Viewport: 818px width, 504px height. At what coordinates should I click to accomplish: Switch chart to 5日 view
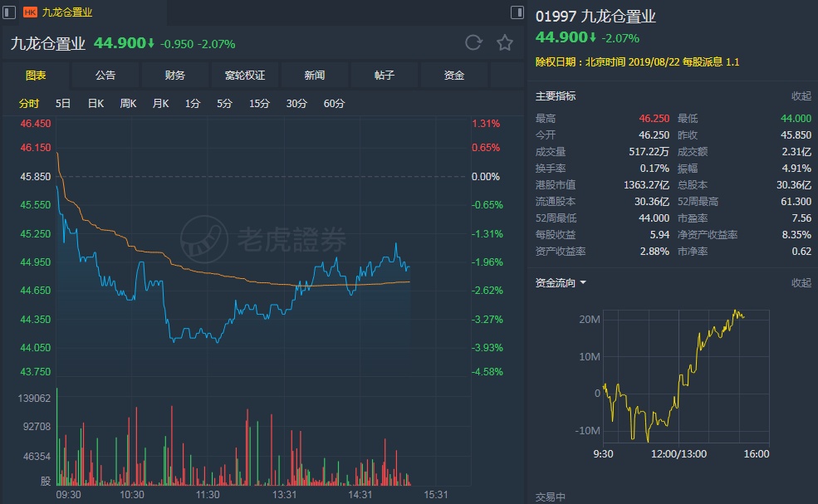(63, 104)
